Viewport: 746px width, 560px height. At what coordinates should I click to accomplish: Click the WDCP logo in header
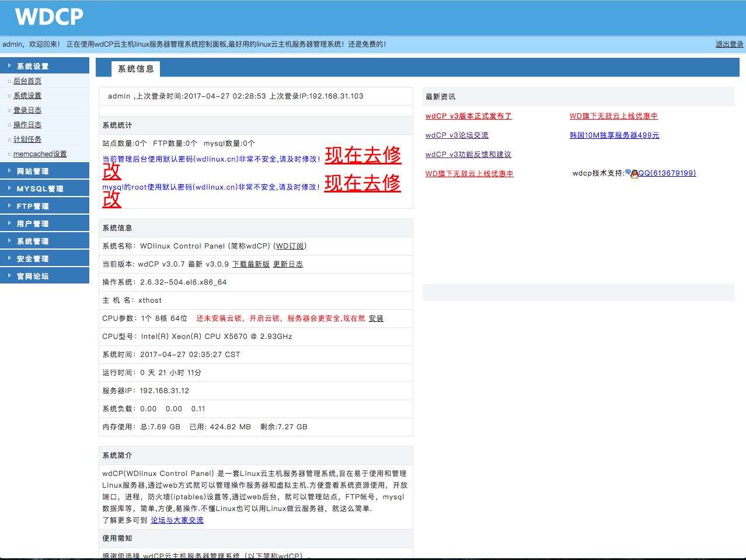(49, 16)
